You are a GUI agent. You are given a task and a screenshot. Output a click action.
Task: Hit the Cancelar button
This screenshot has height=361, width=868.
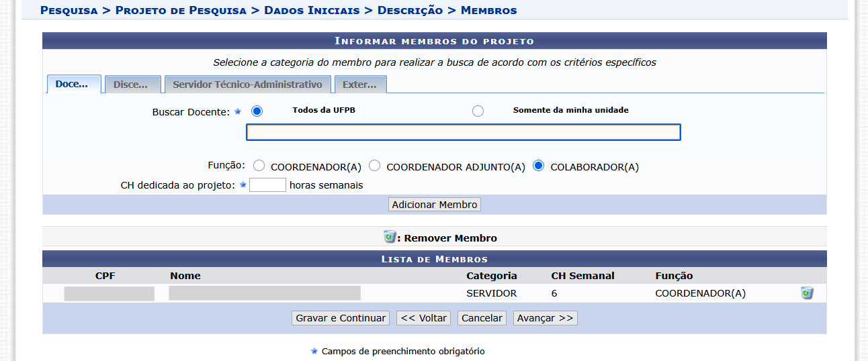point(482,318)
